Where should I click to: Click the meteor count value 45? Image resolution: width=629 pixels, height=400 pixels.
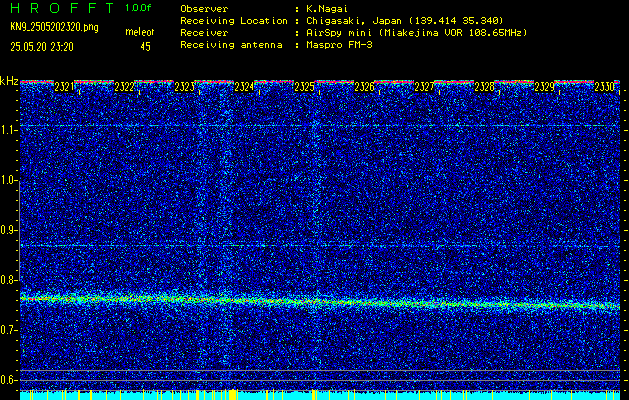(x=145, y=47)
